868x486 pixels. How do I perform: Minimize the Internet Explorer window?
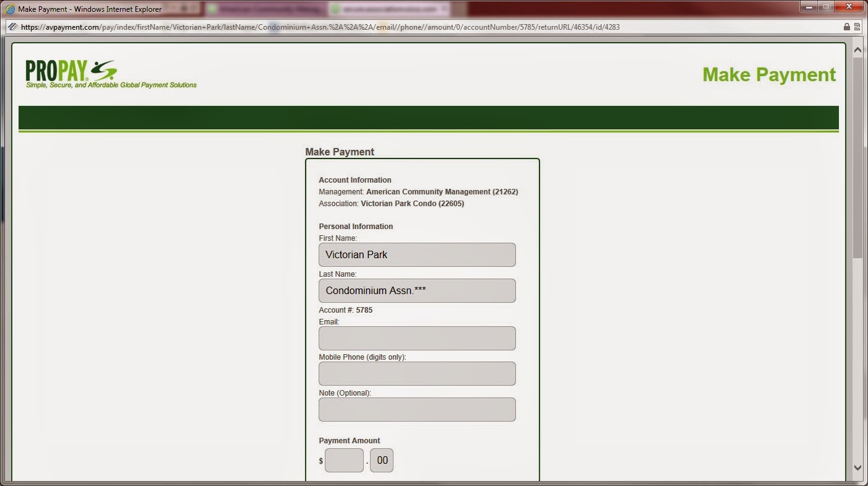click(809, 6)
